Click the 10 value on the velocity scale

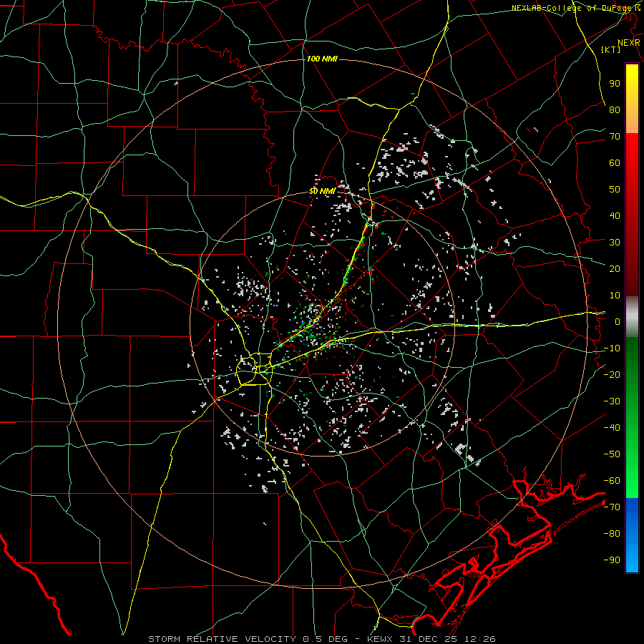point(615,296)
